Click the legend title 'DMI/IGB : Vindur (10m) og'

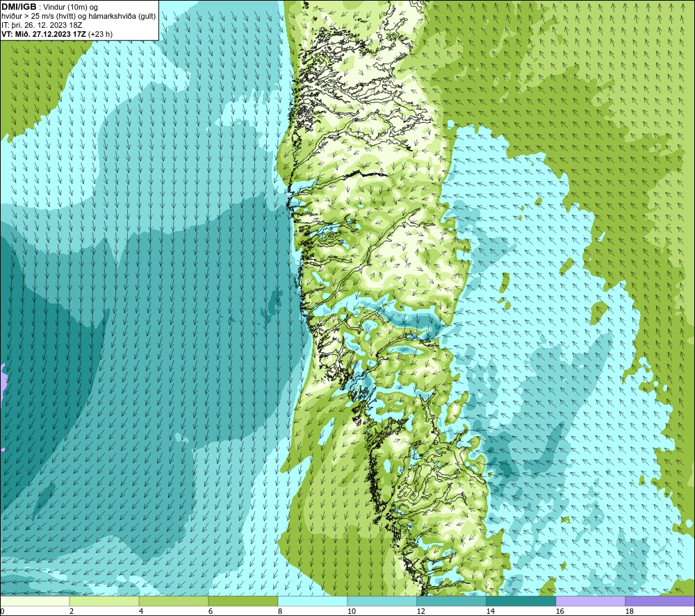[x=50, y=7]
